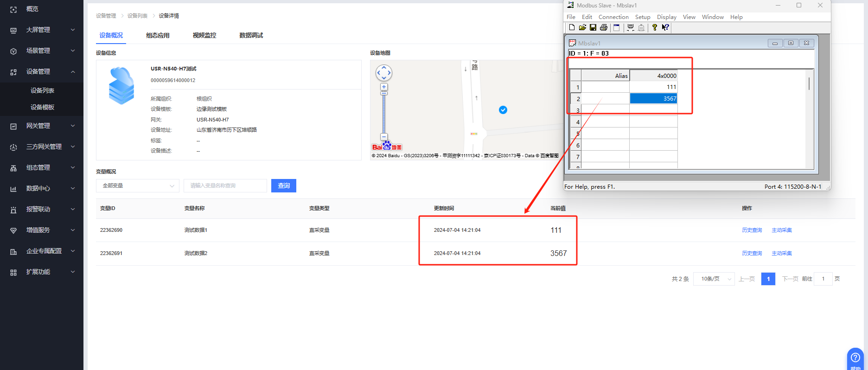Zoom in the map with plus button
868x370 pixels.
click(x=384, y=87)
